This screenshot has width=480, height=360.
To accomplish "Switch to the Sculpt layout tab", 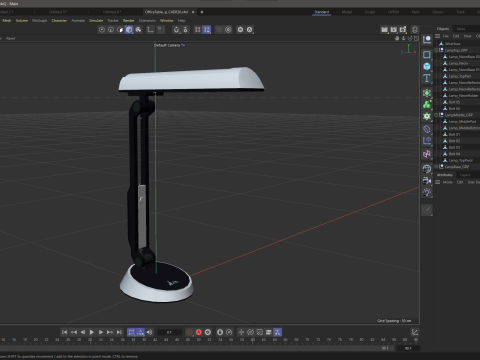I will click(370, 12).
